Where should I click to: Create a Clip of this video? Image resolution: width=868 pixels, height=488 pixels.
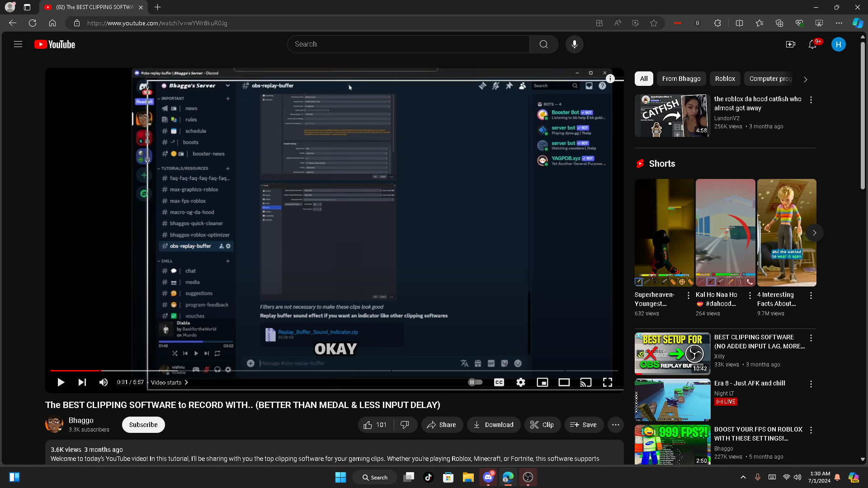[x=542, y=425]
